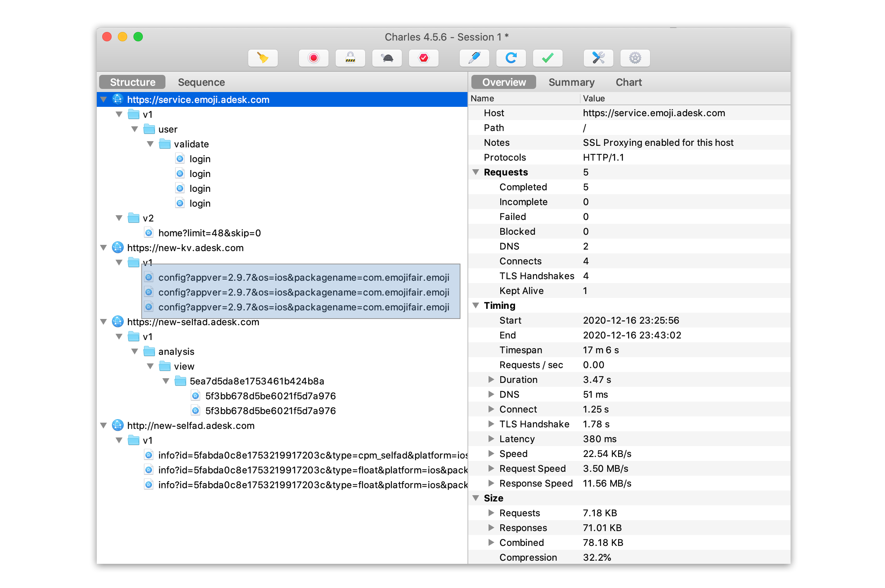The image size is (885, 588).
Task: Open the Tools wrench icon
Action: click(598, 58)
